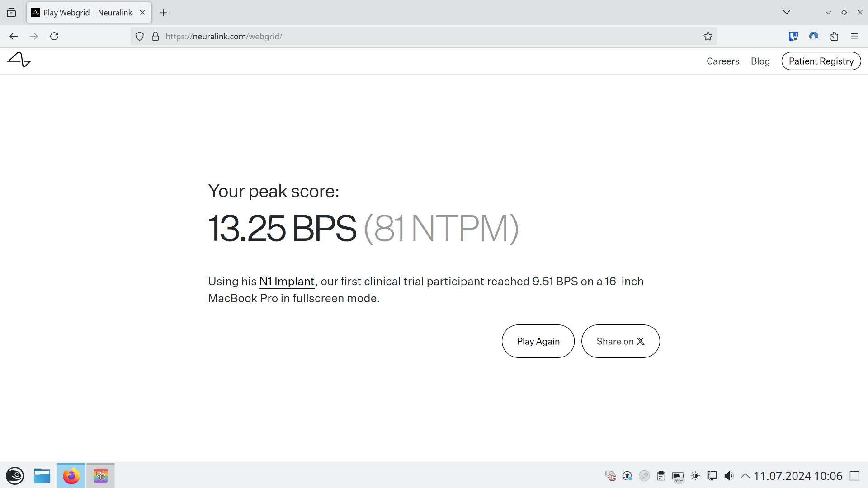Open a new tab
Screen dimensions: 868x488
point(164,13)
